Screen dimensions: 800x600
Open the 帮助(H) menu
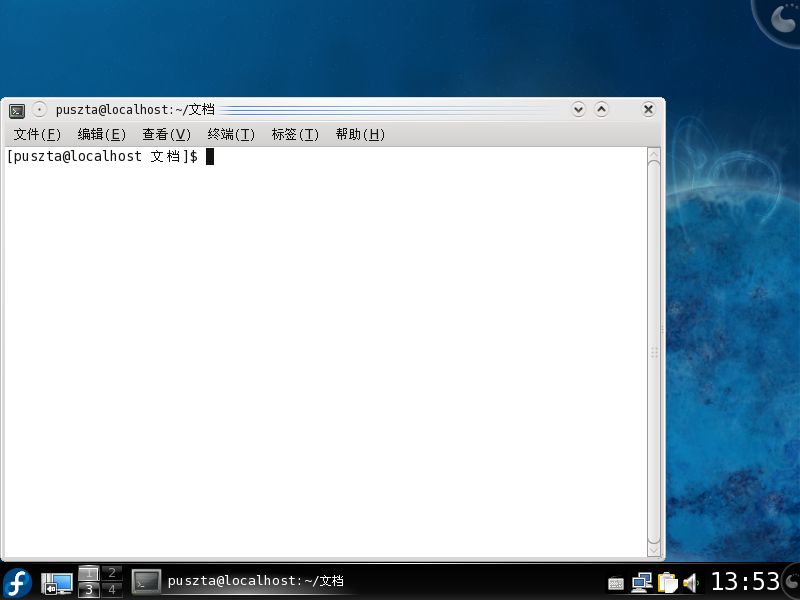pos(360,134)
